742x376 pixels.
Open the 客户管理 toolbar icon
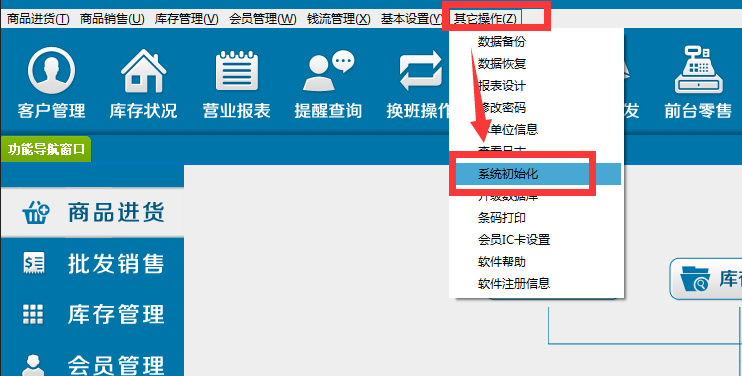pyautogui.click(x=52, y=71)
